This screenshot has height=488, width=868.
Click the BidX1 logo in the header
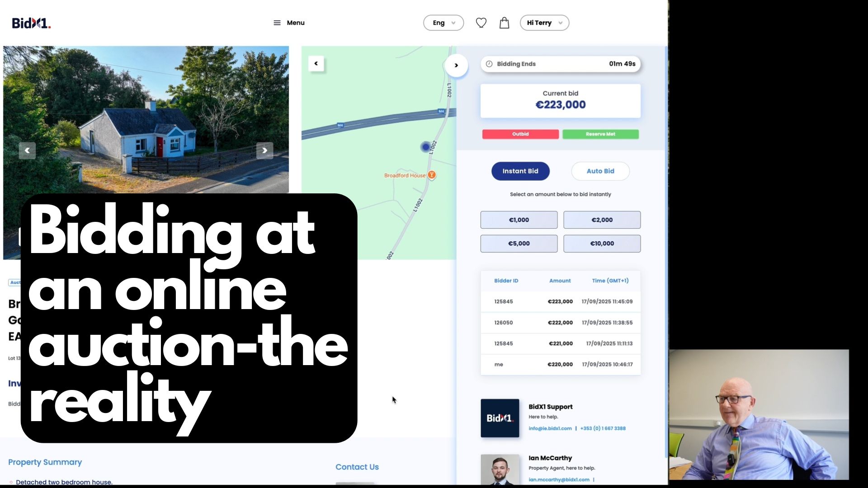coord(31,23)
